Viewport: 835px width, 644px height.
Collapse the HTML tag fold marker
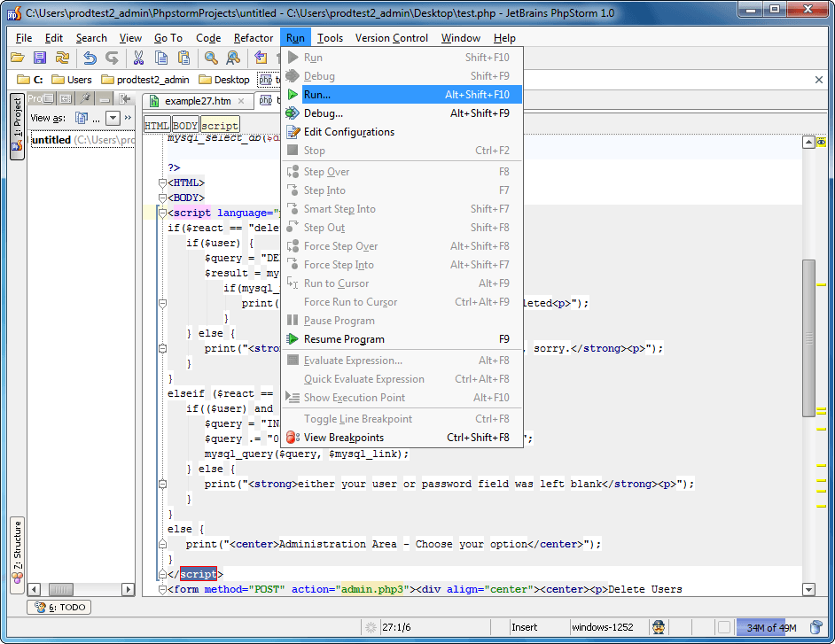coord(162,183)
